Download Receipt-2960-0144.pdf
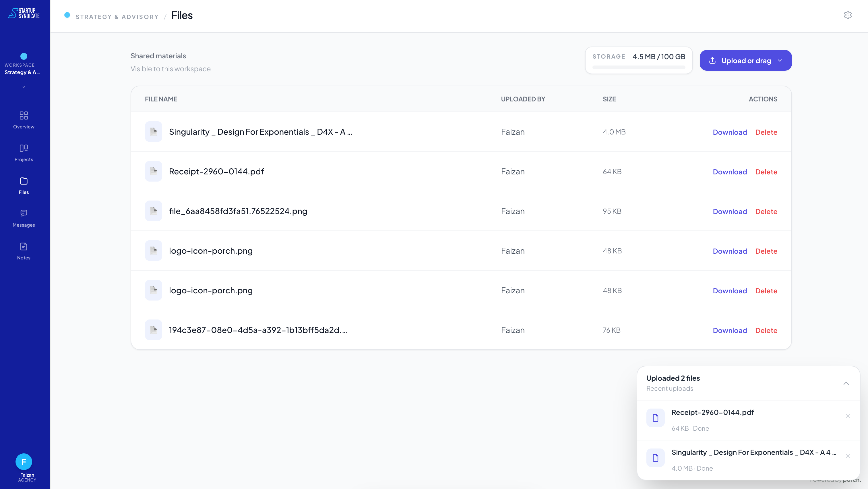868x489 pixels. click(730, 172)
